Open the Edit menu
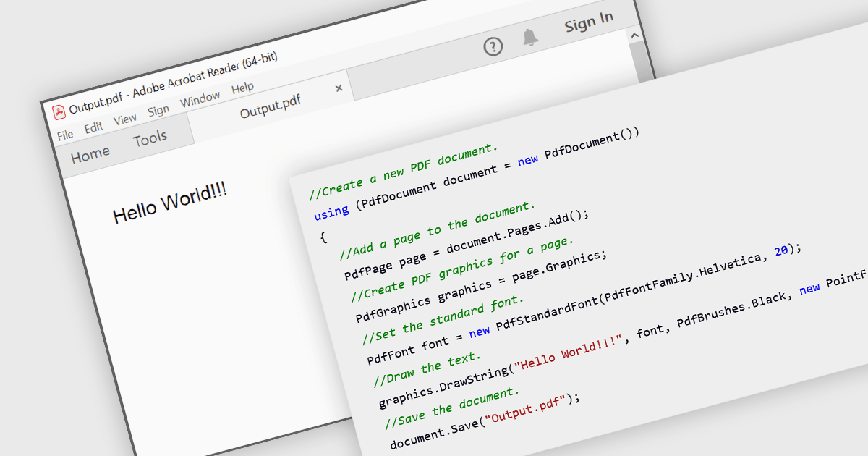This screenshot has height=456, width=868. pos(93,128)
